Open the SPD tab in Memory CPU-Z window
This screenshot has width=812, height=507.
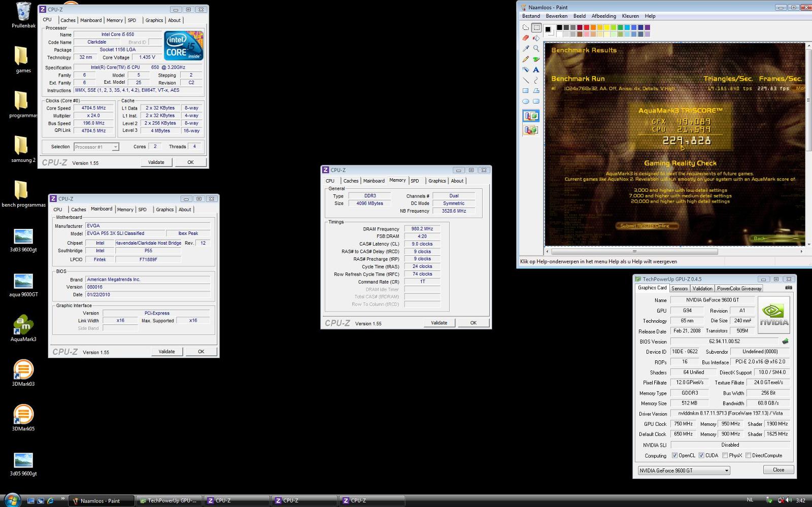click(415, 181)
